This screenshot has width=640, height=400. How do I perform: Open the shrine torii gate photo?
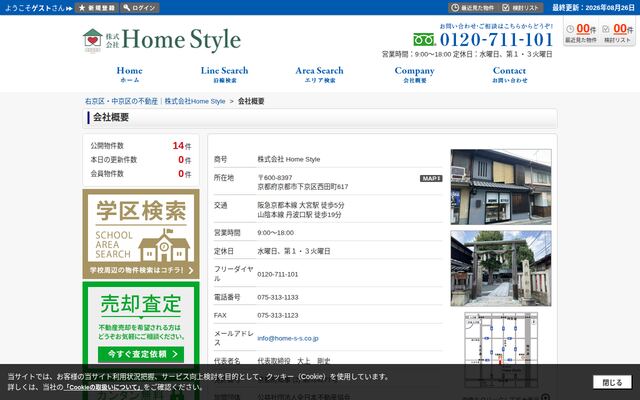coord(501,268)
